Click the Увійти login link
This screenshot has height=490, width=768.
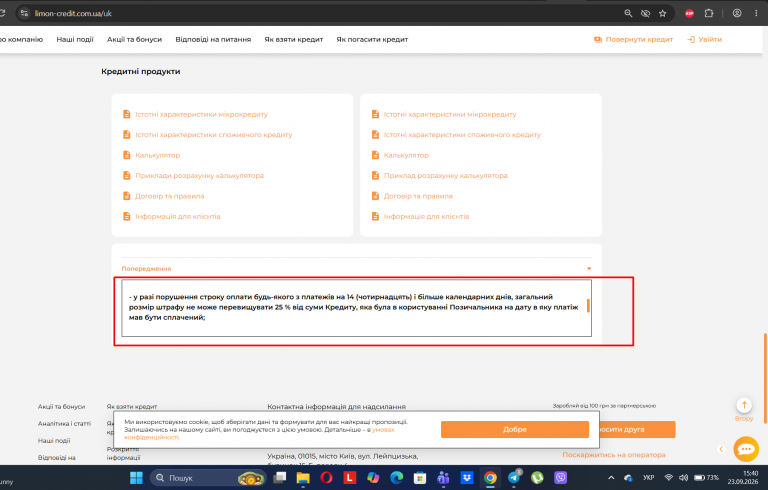tap(704, 39)
